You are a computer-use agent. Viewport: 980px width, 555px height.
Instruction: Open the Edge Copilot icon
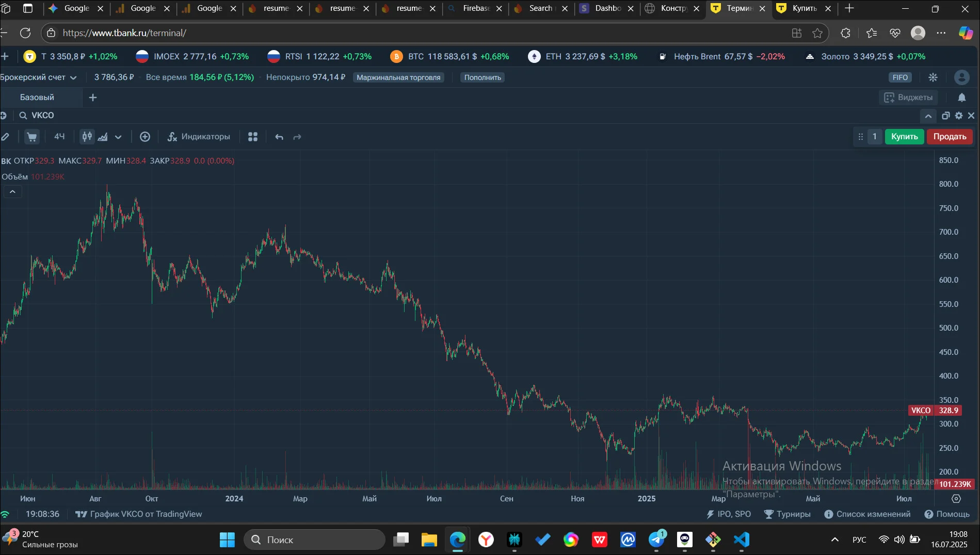[x=966, y=33]
